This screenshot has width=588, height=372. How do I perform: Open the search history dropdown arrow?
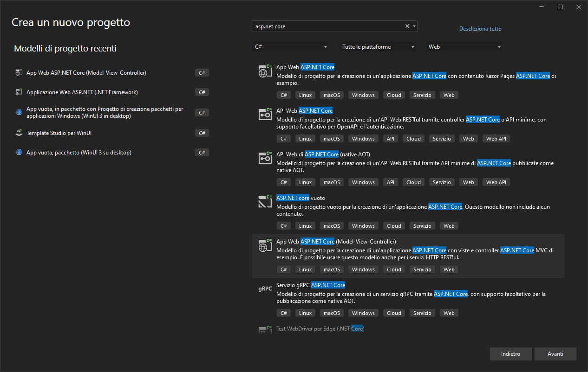414,26
